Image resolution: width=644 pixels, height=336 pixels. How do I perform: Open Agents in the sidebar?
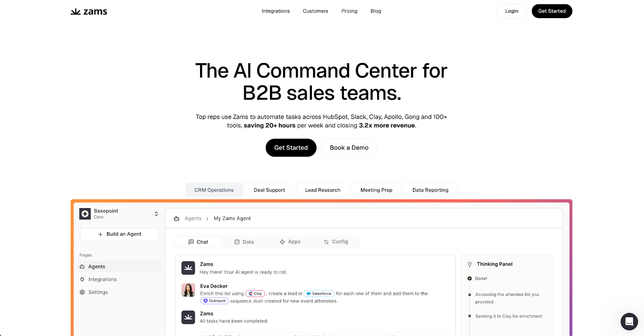[x=119, y=266]
